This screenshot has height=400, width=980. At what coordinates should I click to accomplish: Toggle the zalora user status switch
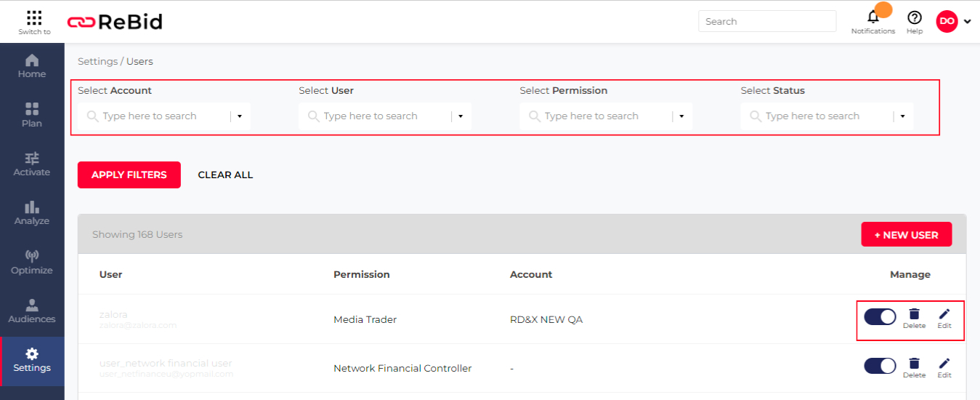click(880, 316)
